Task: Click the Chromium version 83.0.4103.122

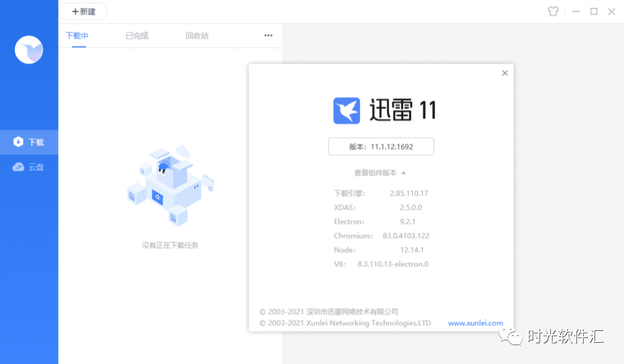Action: (406, 236)
